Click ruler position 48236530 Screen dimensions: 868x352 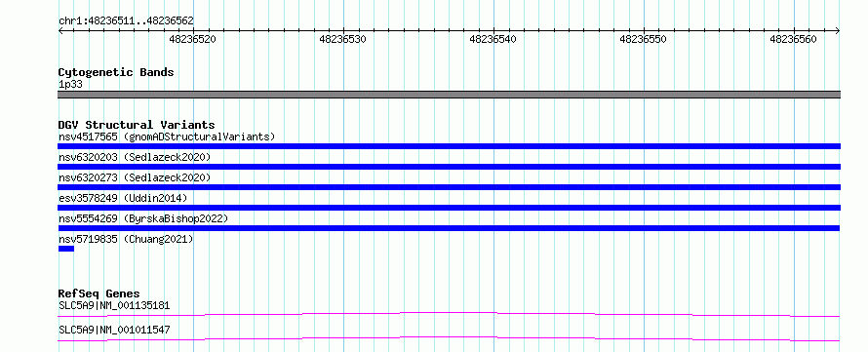[342, 39]
